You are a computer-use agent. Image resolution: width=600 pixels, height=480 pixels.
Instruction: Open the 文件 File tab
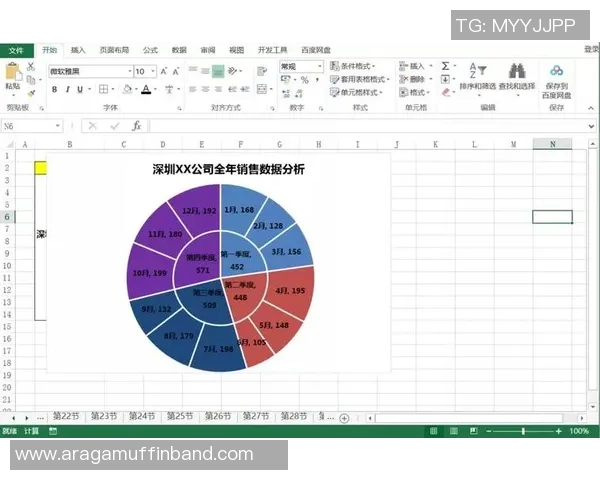(16, 50)
